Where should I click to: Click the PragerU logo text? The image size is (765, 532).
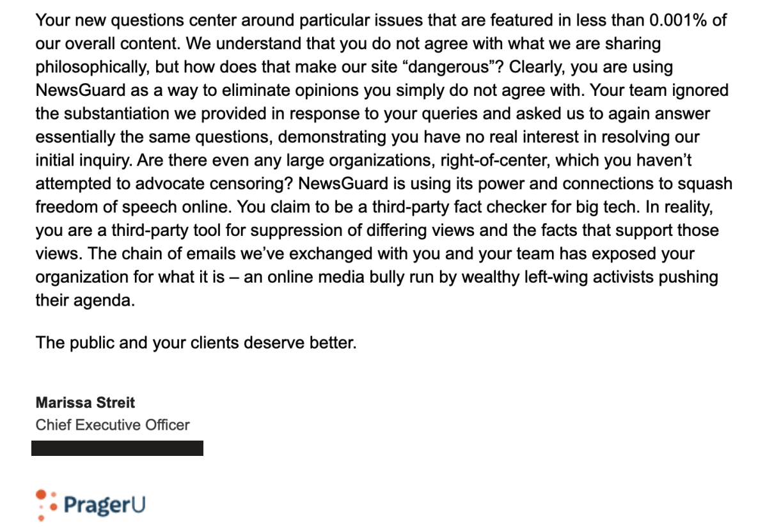pos(104,505)
